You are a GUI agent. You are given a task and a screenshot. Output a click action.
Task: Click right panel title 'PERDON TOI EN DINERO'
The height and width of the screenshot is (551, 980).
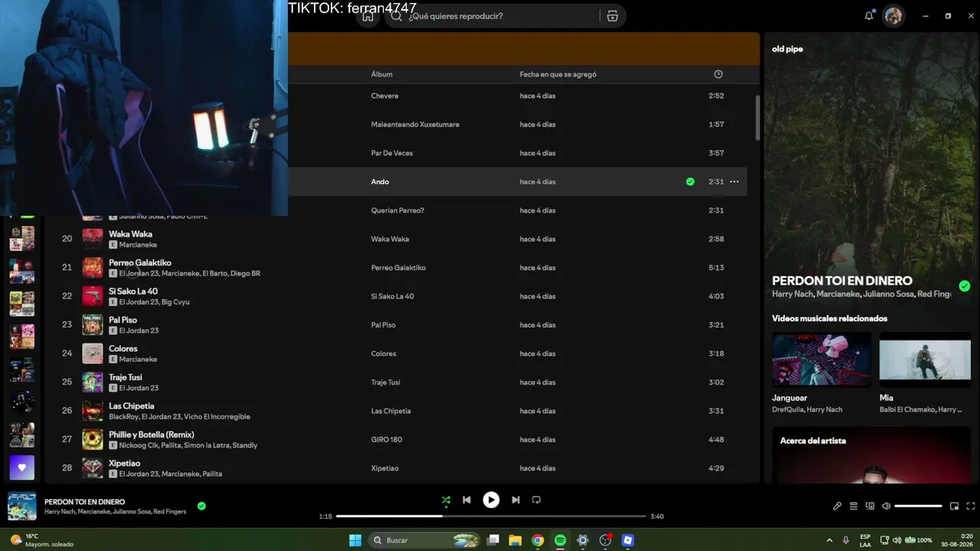(842, 281)
